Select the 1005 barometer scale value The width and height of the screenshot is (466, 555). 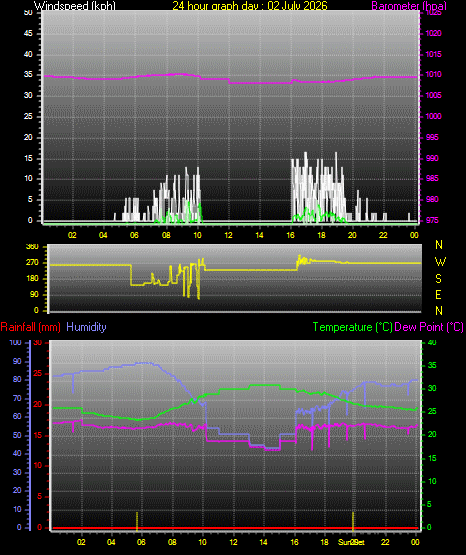click(433, 95)
